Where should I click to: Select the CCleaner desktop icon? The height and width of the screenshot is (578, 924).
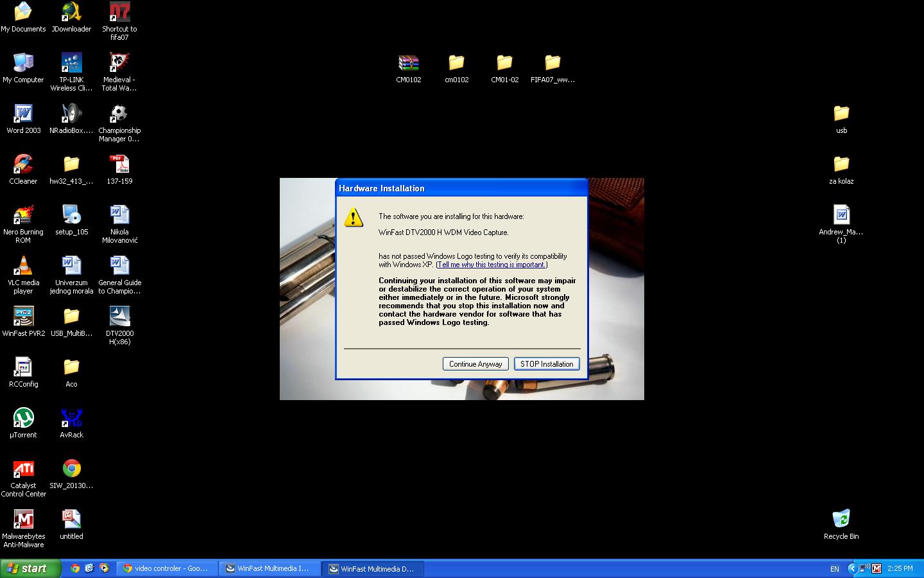point(23,170)
